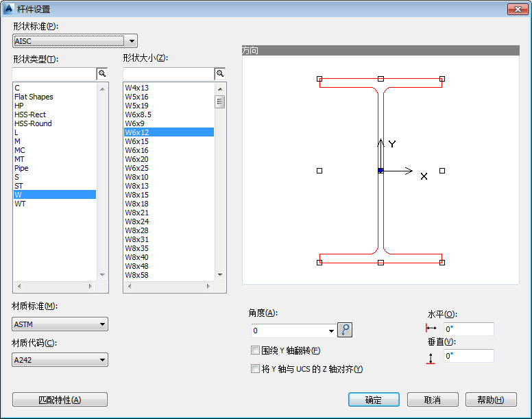
Task: Click the shape size search icon
Action: coord(220,73)
